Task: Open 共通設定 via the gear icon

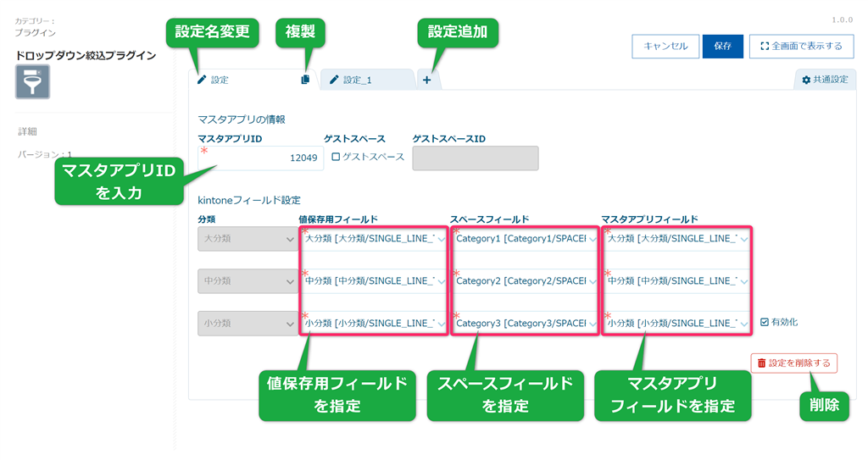Action: (806, 80)
